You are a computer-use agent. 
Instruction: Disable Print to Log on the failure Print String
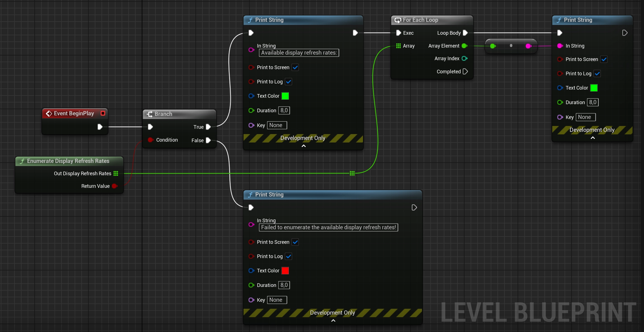(x=289, y=256)
